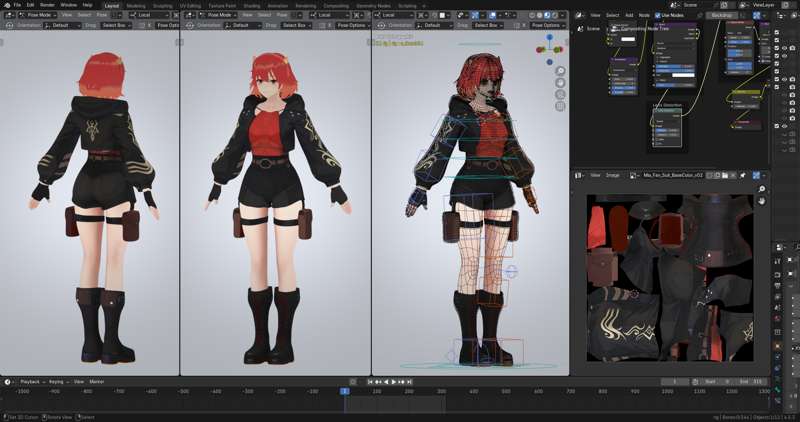Viewport: 800px width, 422px height.
Task: Switch to the Shading workspace tab
Action: click(x=252, y=6)
